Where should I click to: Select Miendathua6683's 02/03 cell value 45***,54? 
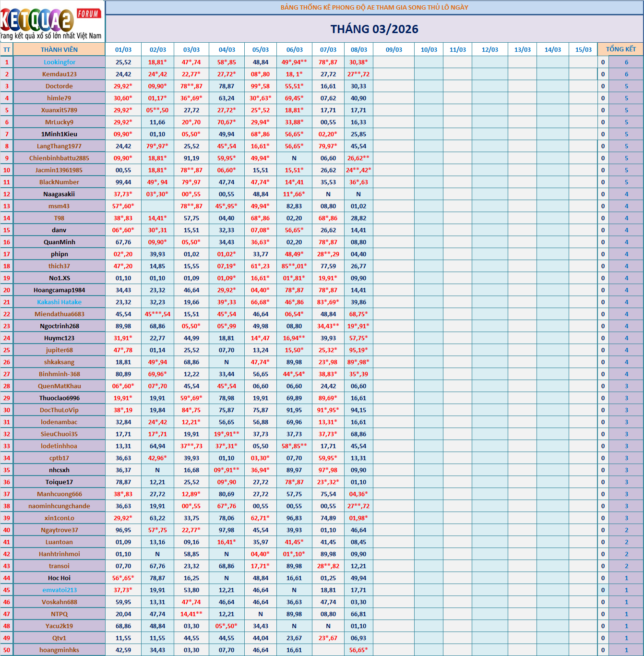tap(157, 314)
